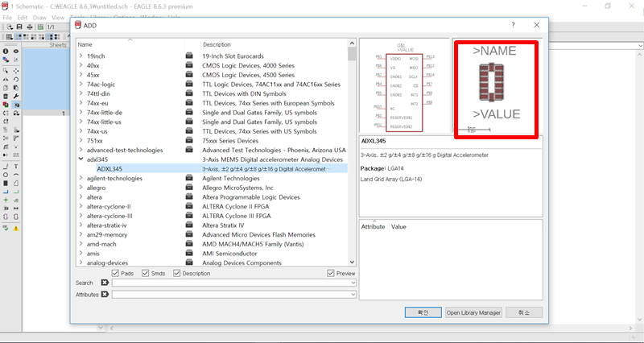Viewport: 644px width, 343px height.
Task: Expand the allegro library
Action: tap(81, 188)
